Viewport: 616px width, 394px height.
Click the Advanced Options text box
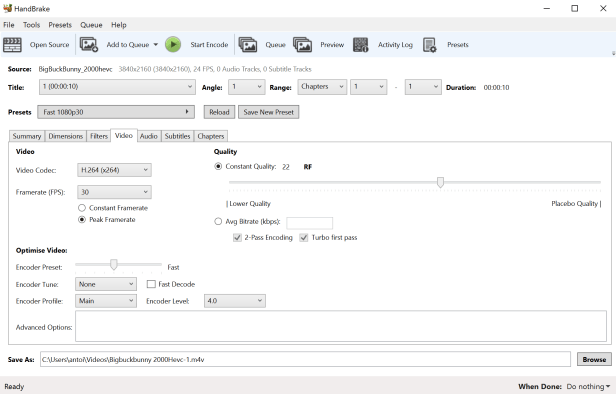tap(341, 326)
